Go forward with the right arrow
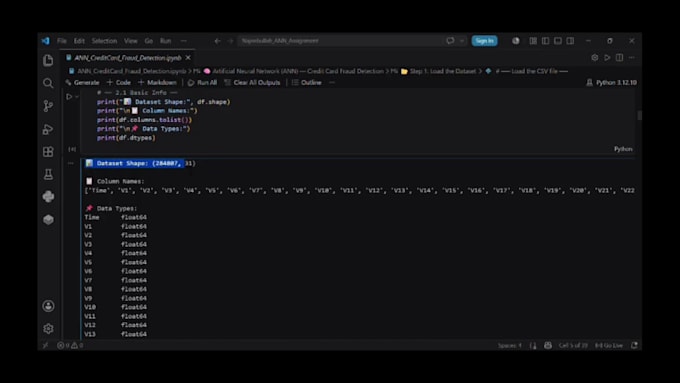The height and width of the screenshot is (383, 680). click(231, 41)
